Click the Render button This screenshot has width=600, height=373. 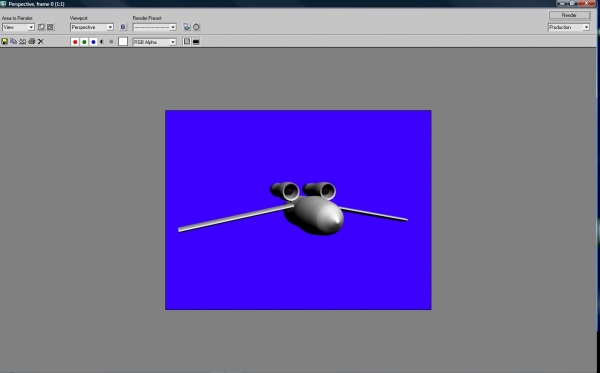click(x=569, y=15)
